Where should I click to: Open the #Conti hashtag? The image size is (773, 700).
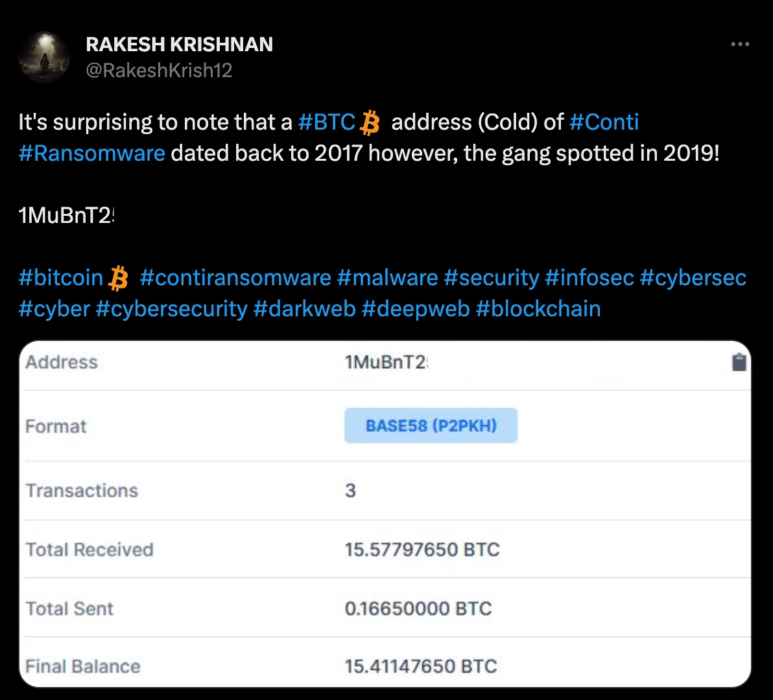point(604,122)
